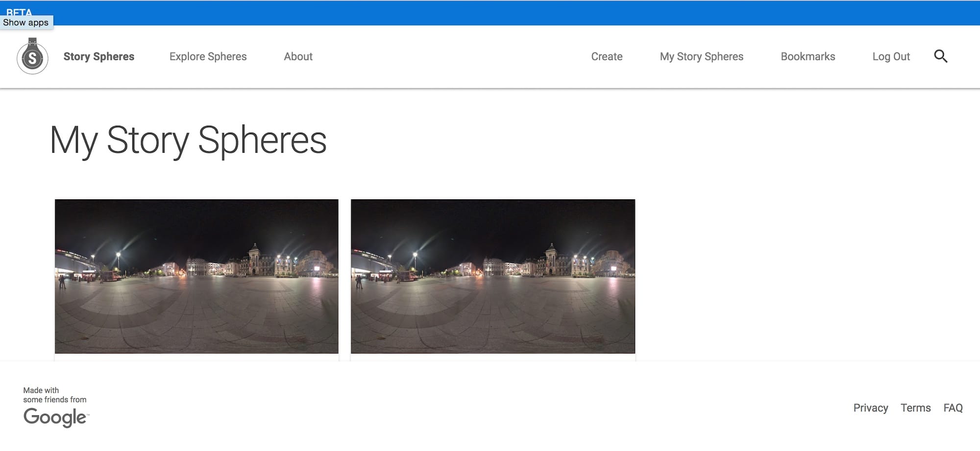The width and height of the screenshot is (980, 451).
Task: Open the About page
Action: 298,57
